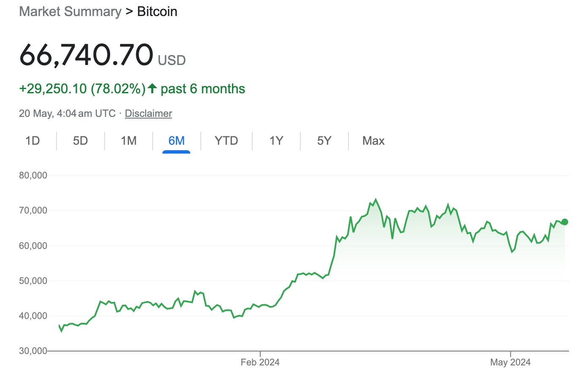The height and width of the screenshot is (373, 588).
Task: Click the +29,250.10 (78.02%) change value
Action: [x=82, y=89]
